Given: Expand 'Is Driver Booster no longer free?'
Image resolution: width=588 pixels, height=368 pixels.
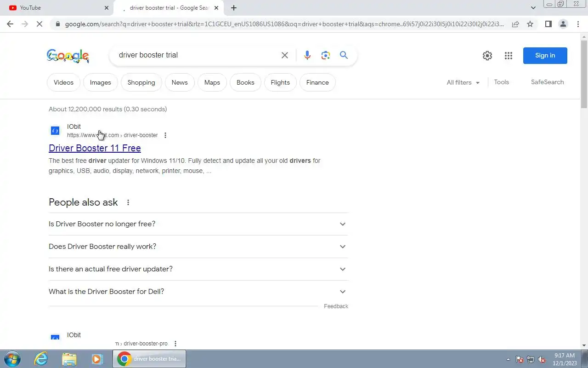Looking at the screenshot, I should pyautogui.click(x=198, y=224).
